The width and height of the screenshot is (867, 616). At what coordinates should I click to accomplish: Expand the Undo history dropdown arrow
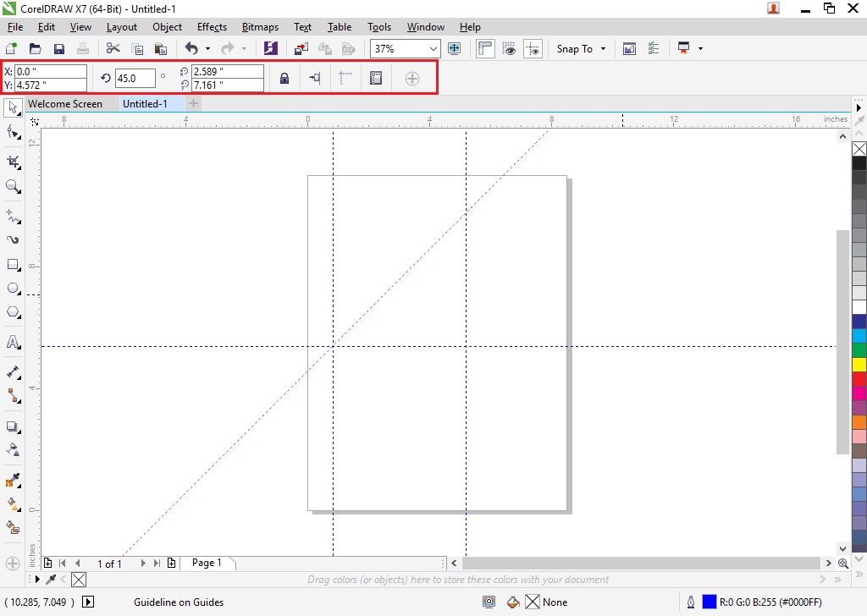207,48
